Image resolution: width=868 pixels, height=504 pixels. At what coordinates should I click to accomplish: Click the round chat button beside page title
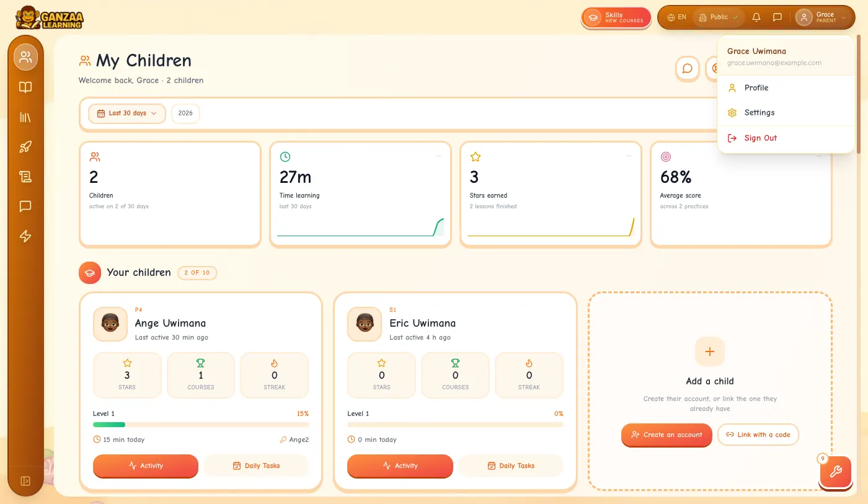click(x=688, y=68)
